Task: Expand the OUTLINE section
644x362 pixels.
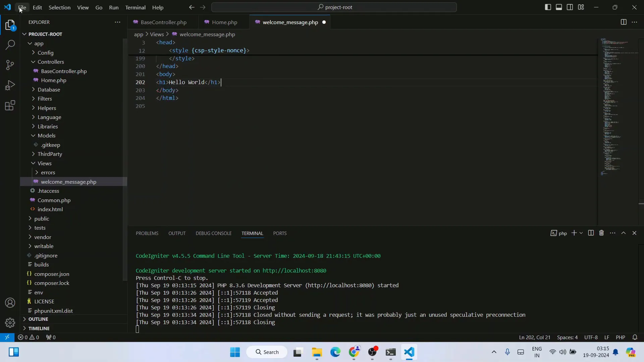Action: point(38,319)
